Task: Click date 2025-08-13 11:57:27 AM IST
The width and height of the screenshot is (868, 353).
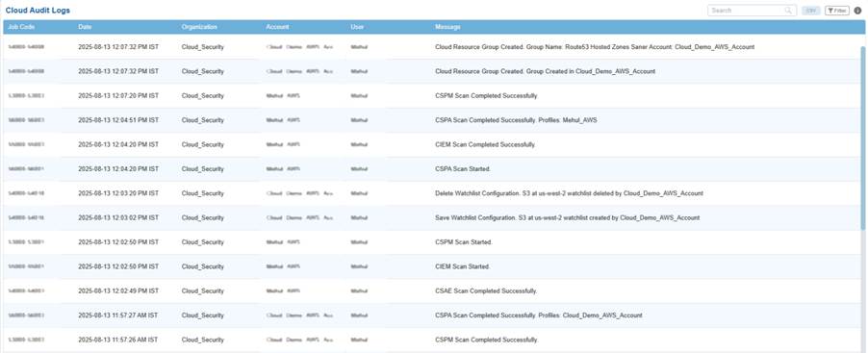Action: click(x=118, y=315)
